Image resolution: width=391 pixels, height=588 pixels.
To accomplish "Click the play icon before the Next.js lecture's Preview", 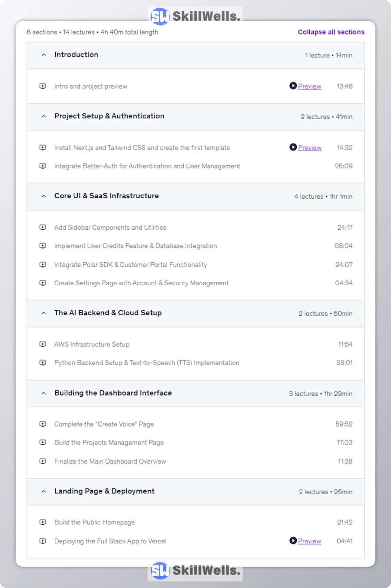I will 293,147.
